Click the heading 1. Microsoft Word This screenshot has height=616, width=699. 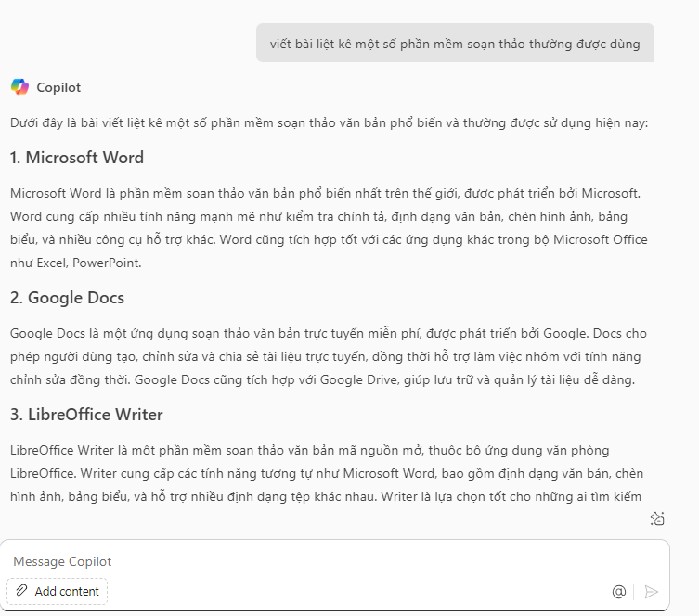pyautogui.click(x=77, y=158)
